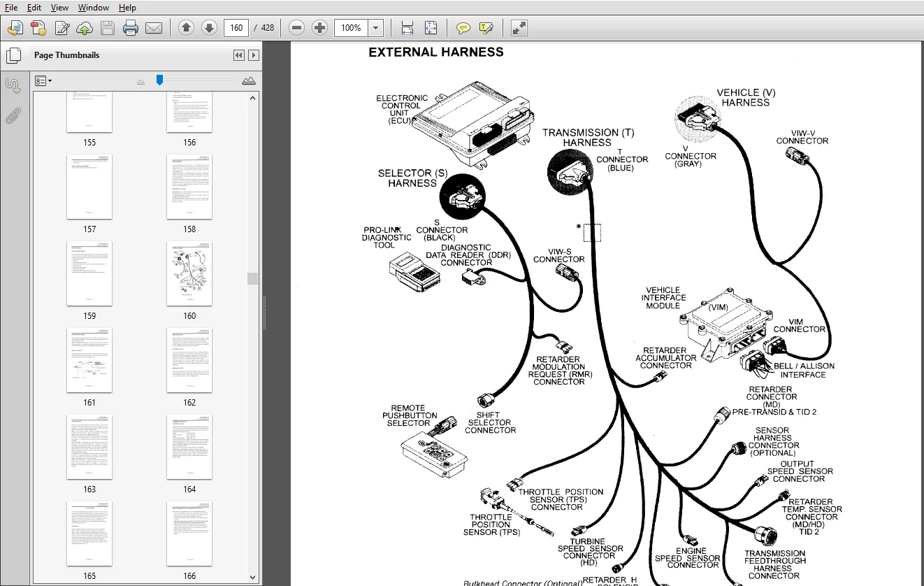924x586 pixels.
Task: Select the page 161 thumbnail
Action: [89, 360]
